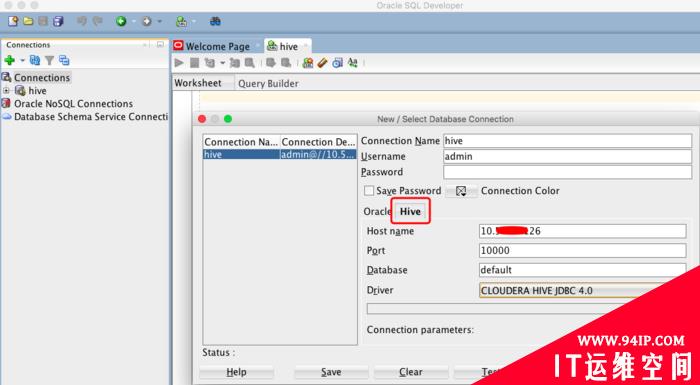Click the Schema Browser icon beside filter
Viewport: 700px width, 385px height.
click(64, 60)
